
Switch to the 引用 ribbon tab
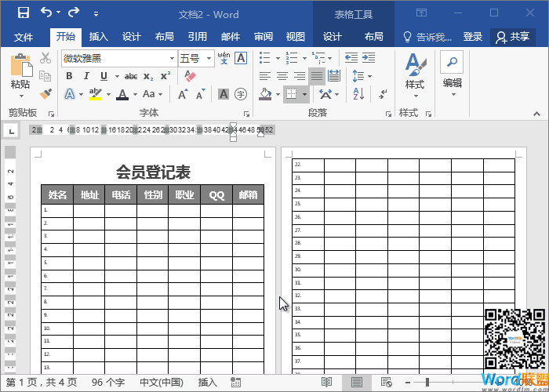pyautogui.click(x=197, y=37)
